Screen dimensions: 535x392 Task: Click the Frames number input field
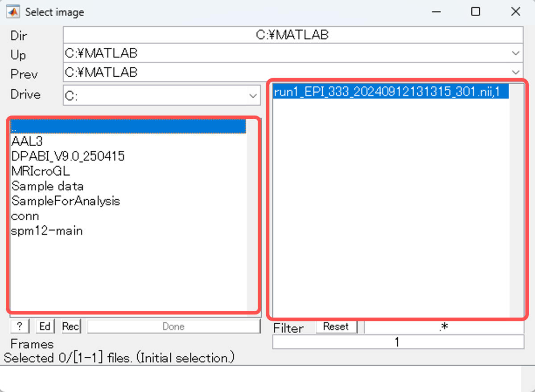click(x=398, y=342)
